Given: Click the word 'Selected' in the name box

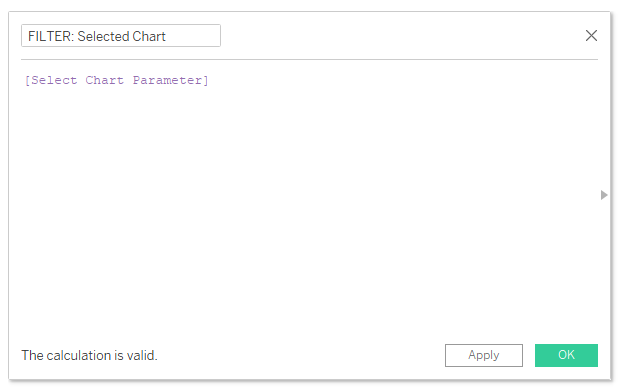Looking at the screenshot, I should click(103, 36).
